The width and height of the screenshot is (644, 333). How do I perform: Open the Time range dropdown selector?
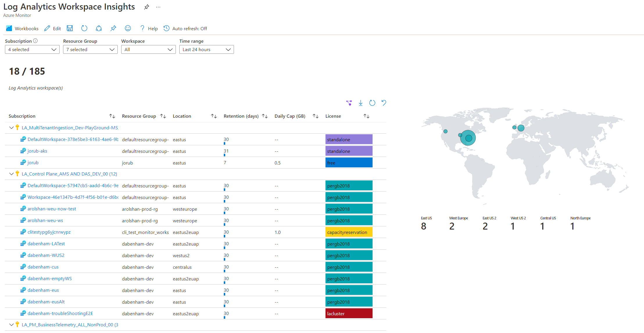click(205, 49)
